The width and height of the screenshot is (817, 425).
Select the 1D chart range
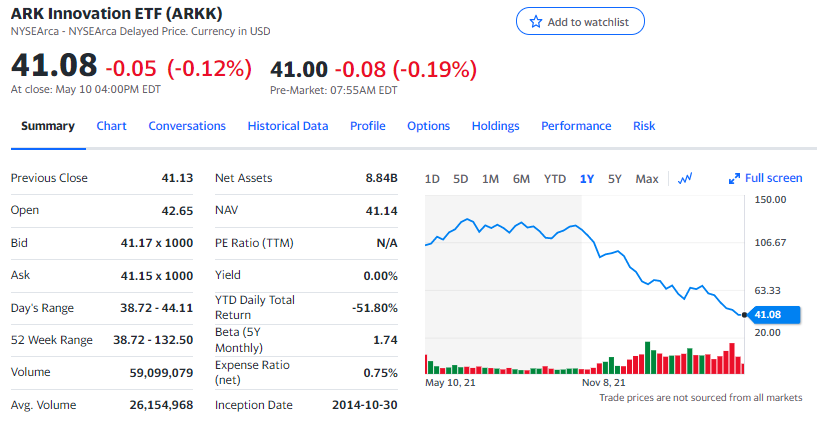coord(432,179)
